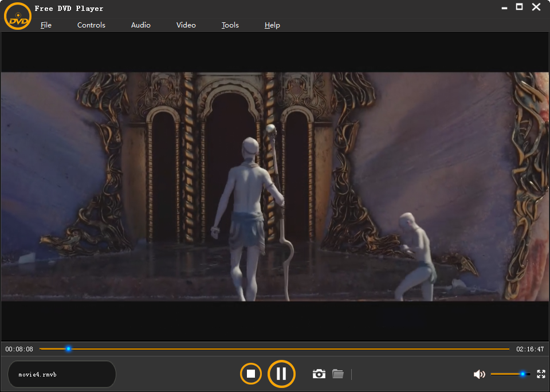The width and height of the screenshot is (550, 392).
Task: Seek to the middle of the progress bar
Action: pyautogui.click(x=274, y=349)
